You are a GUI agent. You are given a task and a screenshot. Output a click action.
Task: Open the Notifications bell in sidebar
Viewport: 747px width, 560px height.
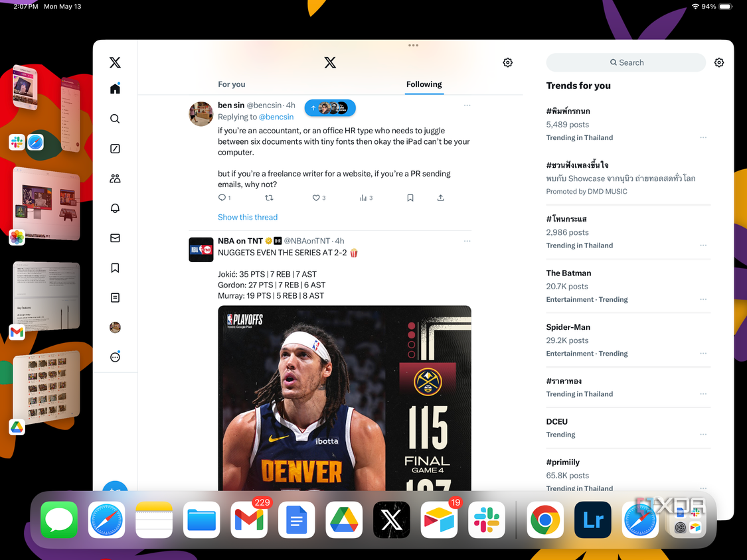[115, 208]
